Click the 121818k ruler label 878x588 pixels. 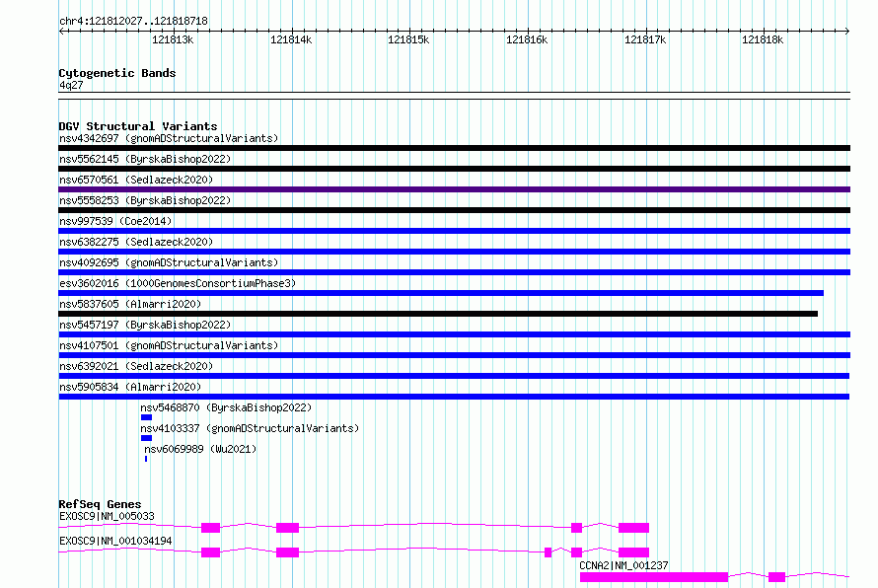[763, 39]
